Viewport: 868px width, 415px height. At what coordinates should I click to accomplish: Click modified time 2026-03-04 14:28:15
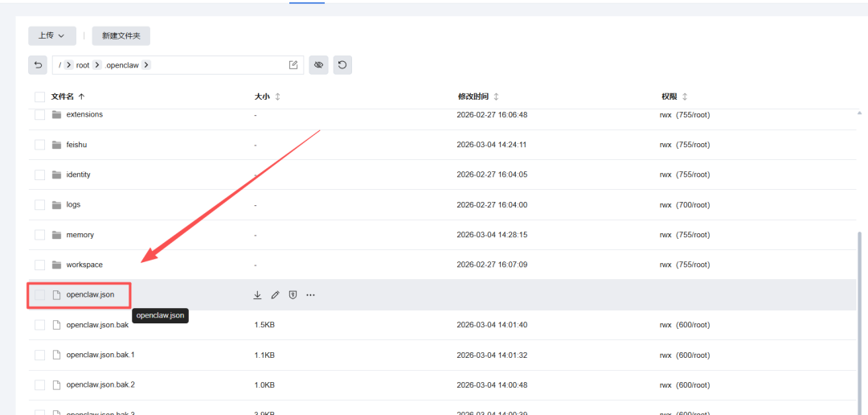pyautogui.click(x=492, y=235)
